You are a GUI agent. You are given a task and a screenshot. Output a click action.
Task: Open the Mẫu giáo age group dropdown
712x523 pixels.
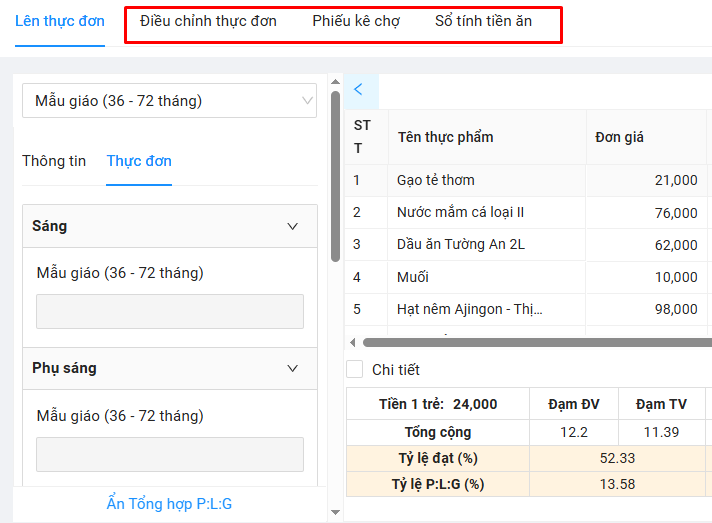click(x=169, y=101)
